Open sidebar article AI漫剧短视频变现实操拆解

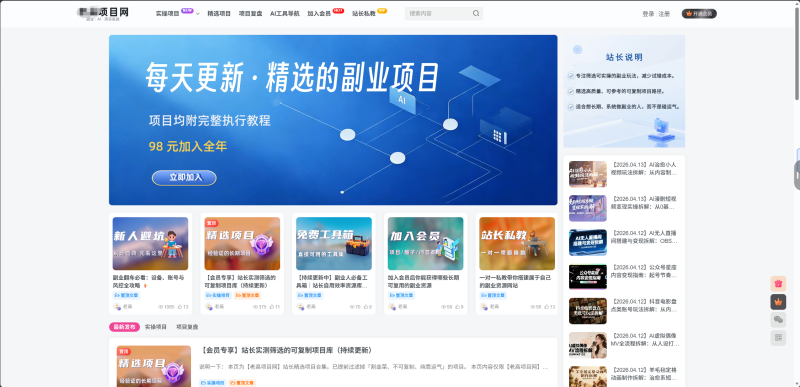coord(645,202)
